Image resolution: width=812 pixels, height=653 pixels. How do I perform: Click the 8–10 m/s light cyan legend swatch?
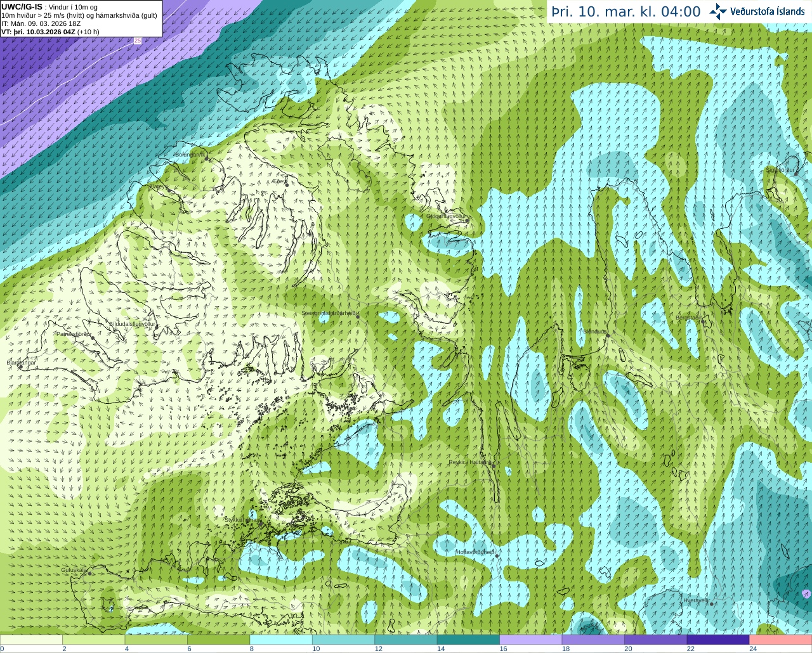click(x=282, y=639)
